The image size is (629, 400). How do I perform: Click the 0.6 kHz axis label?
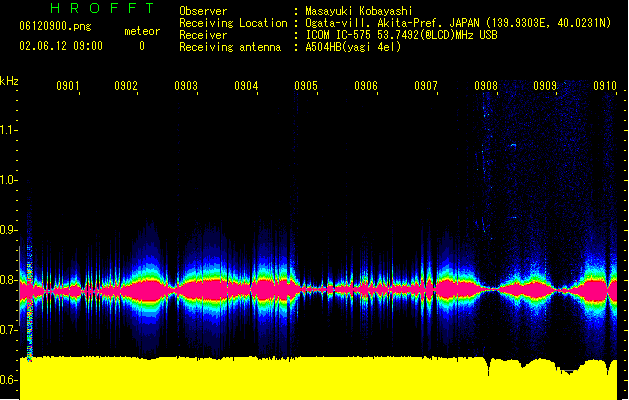coord(7,380)
